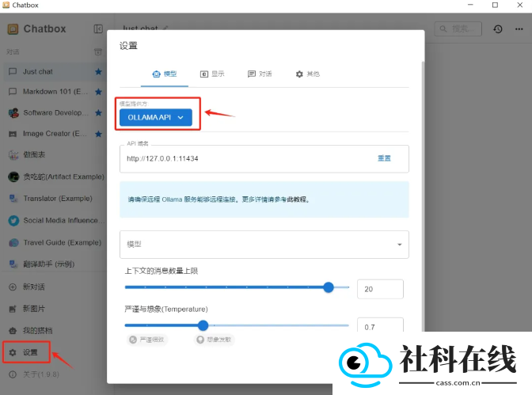Image resolution: width=532 pixels, height=395 pixels.
Task: Click the 我的搭档 robot icon
Action: pyautogui.click(x=13, y=331)
